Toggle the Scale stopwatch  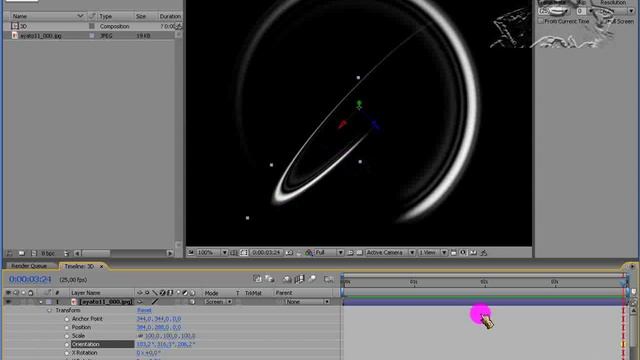(x=67, y=336)
